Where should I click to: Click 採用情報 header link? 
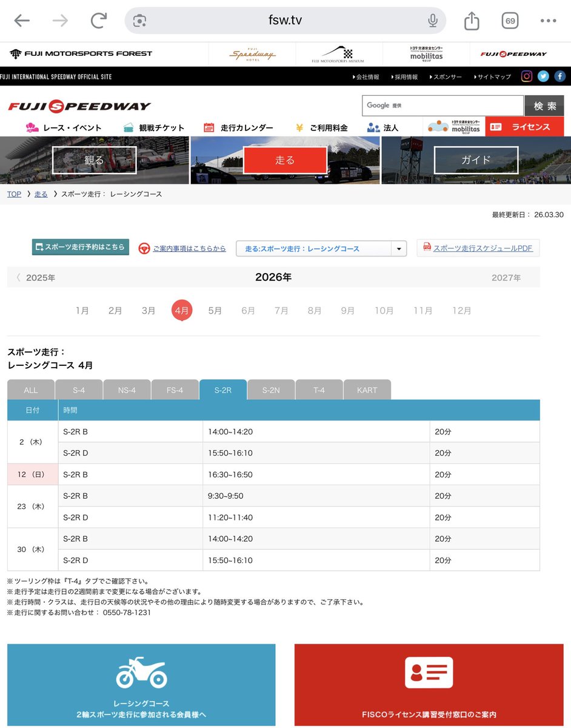point(405,77)
